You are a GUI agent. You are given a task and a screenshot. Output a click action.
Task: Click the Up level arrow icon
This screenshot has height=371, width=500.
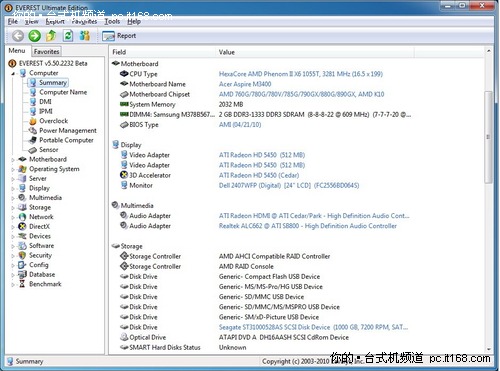tap(51, 35)
